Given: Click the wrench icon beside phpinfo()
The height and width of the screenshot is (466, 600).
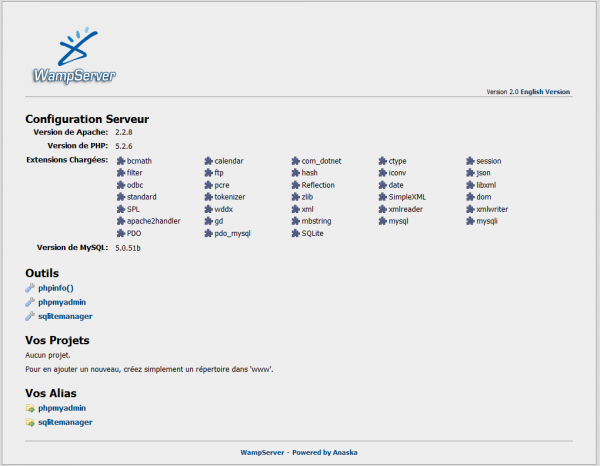Looking at the screenshot, I should tap(30, 288).
